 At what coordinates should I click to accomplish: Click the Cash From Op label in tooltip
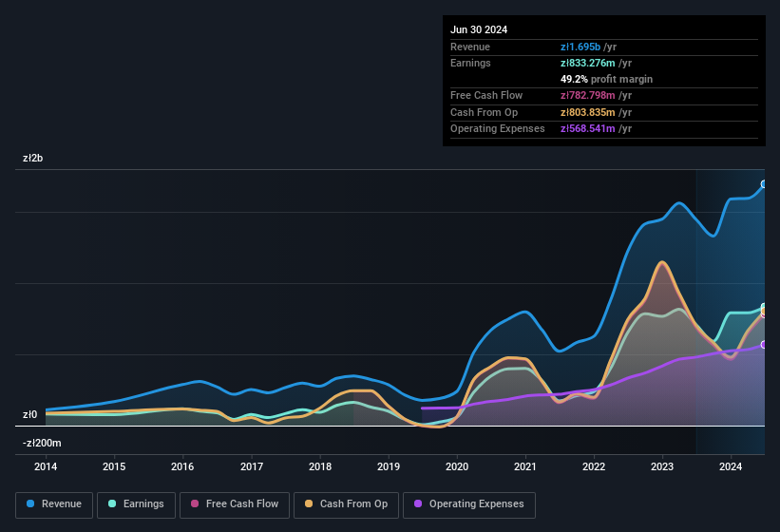pyautogui.click(x=484, y=112)
